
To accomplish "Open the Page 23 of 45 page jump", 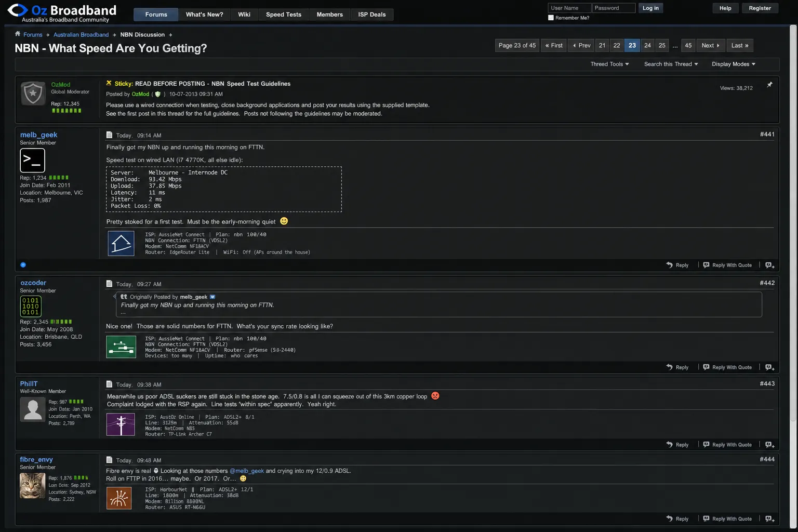I will pyautogui.click(x=517, y=45).
